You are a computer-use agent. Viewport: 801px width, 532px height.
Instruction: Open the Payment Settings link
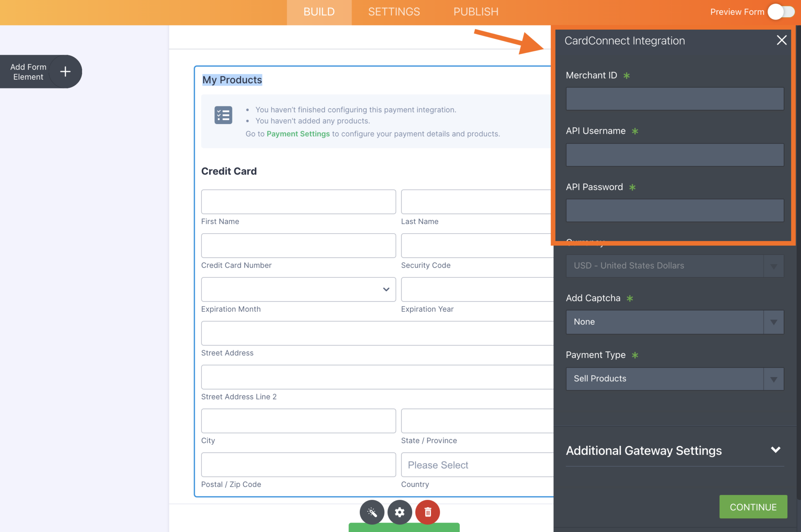click(298, 134)
